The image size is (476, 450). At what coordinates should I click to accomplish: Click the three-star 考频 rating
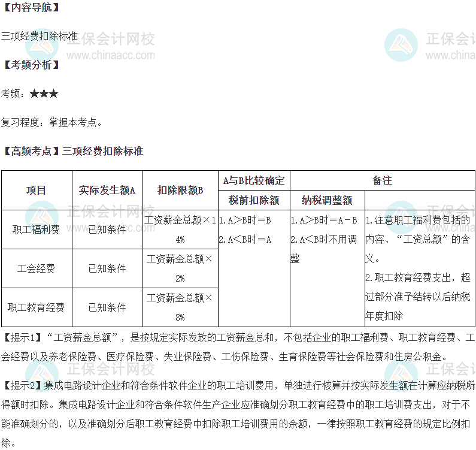(44, 93)
